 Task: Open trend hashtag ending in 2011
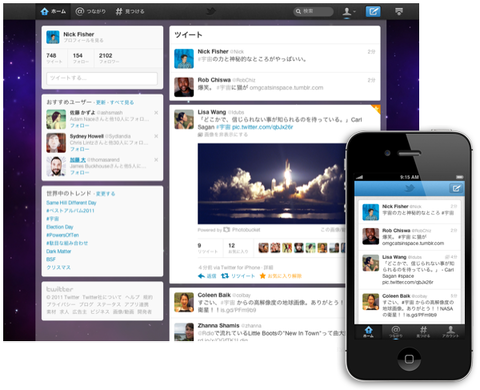tap(70, 211)
